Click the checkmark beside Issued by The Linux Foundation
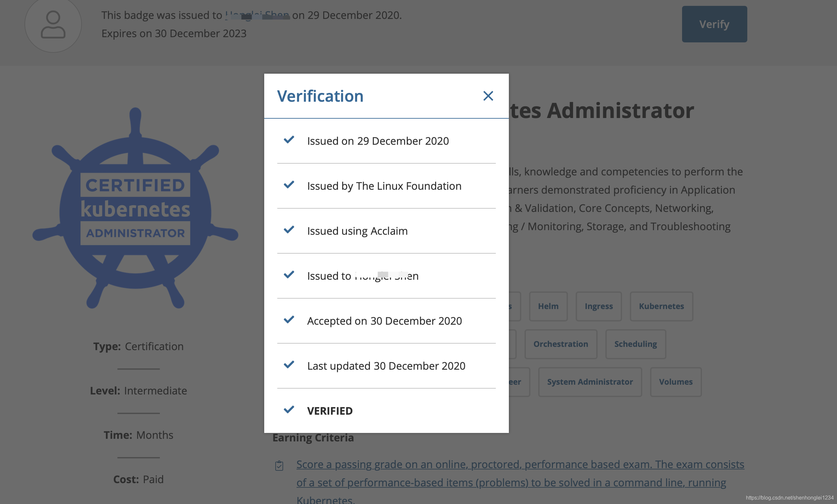The height and width of the screenshot is (504, 837). click(x=289, y=185)
